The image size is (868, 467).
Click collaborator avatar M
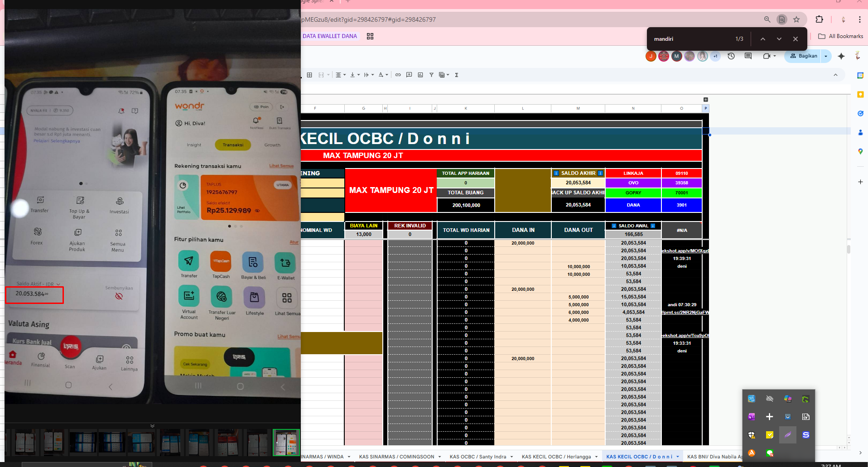676,56
